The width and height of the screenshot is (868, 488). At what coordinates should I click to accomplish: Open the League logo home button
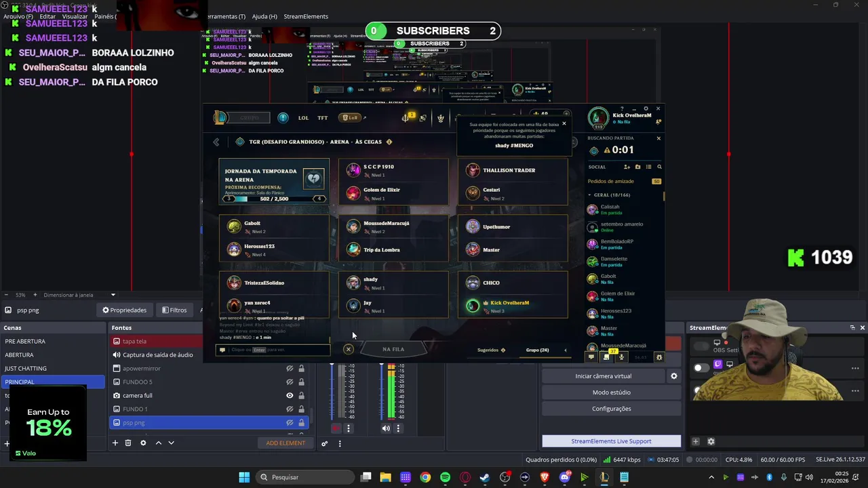[x=220, y=117]
